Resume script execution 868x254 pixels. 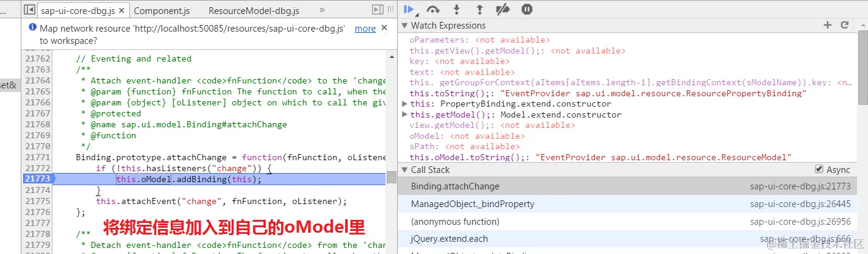409,9
